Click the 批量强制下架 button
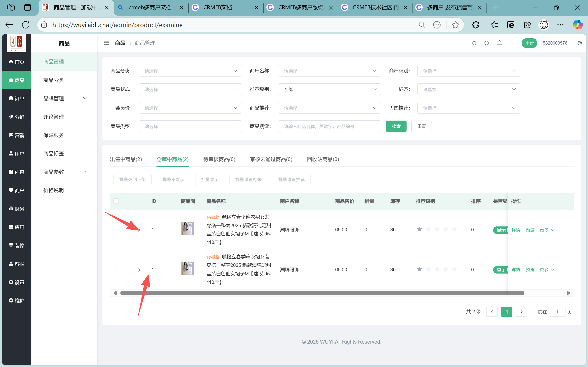 click(133, 180)
